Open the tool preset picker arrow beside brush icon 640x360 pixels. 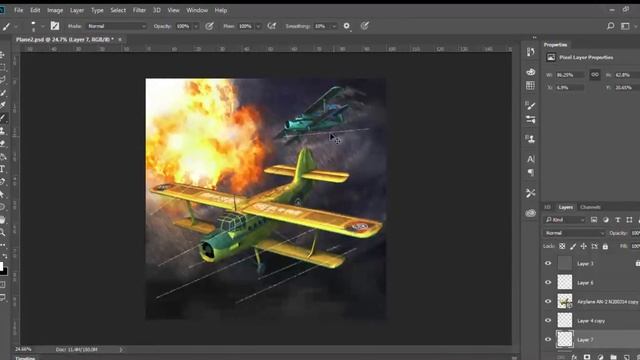point(16,26)
